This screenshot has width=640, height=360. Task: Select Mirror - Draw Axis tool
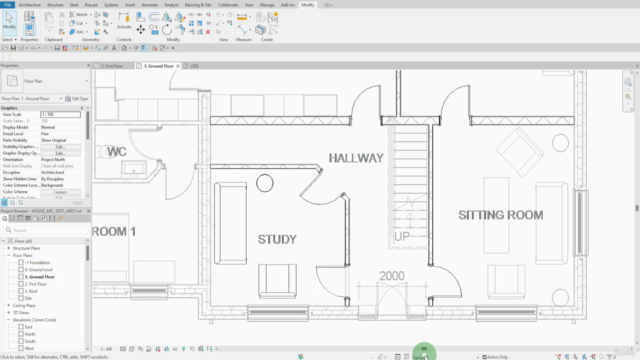pyautogui.click(x=180, y=17)
